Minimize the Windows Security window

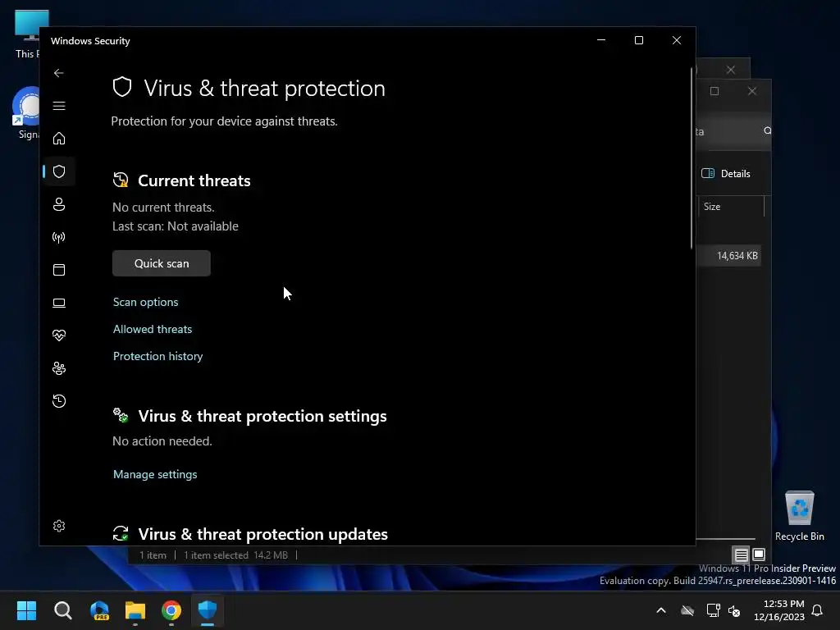601,40
